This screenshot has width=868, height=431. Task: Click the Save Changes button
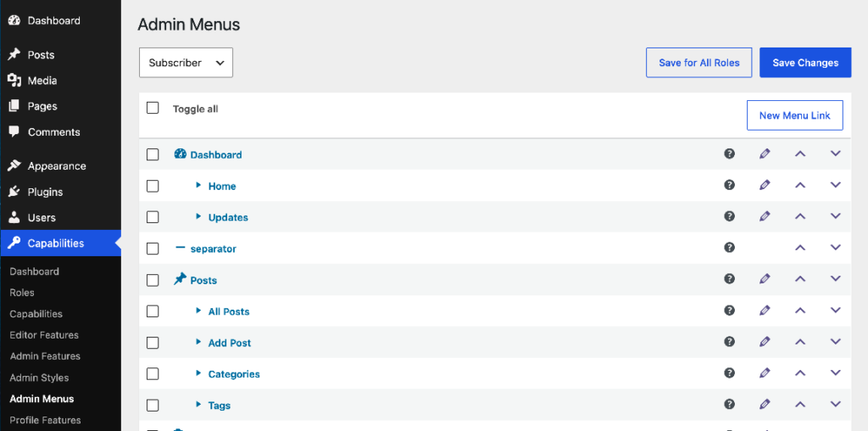click(x=805, y=63)
